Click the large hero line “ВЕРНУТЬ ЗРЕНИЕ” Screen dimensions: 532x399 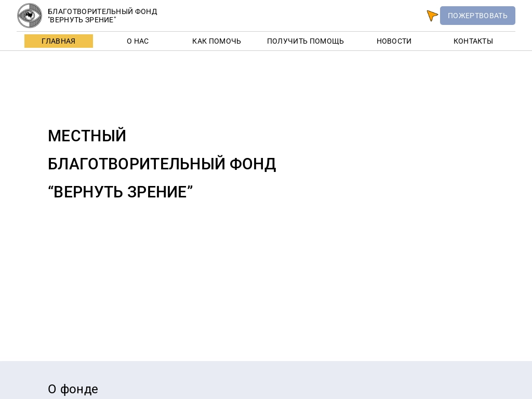(120, 192)
